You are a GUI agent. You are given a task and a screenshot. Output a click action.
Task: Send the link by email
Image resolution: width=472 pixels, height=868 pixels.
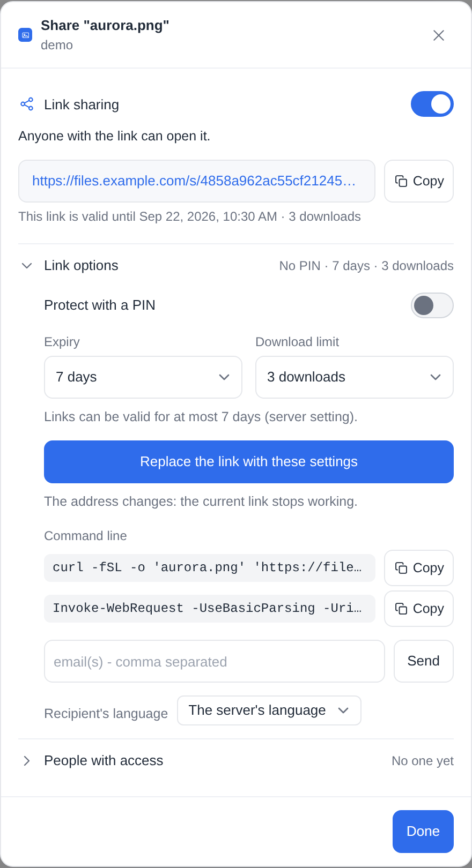pos(424,661)
